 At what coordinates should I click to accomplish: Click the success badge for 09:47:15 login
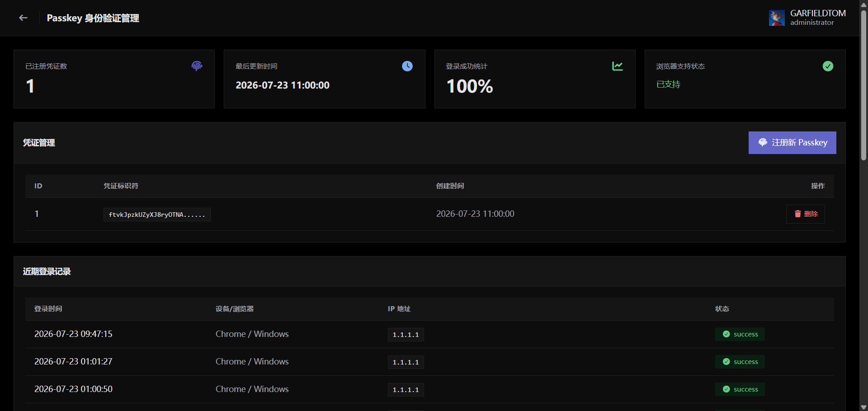point(740,334)
